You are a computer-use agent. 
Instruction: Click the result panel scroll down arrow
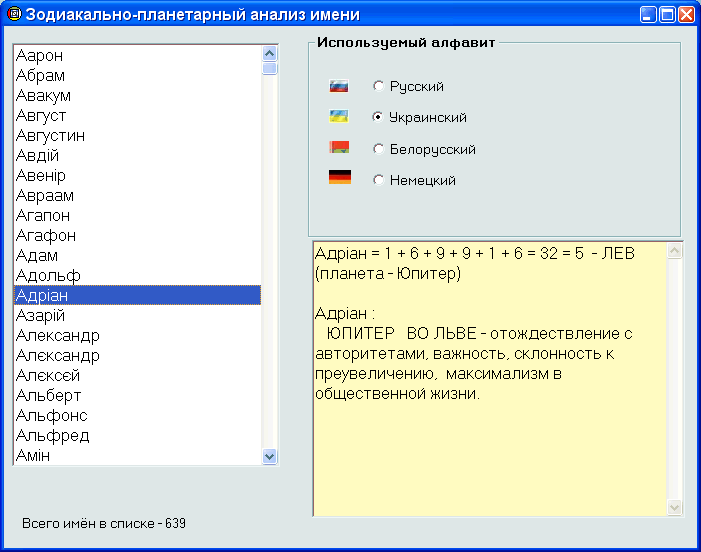point(675,507)
